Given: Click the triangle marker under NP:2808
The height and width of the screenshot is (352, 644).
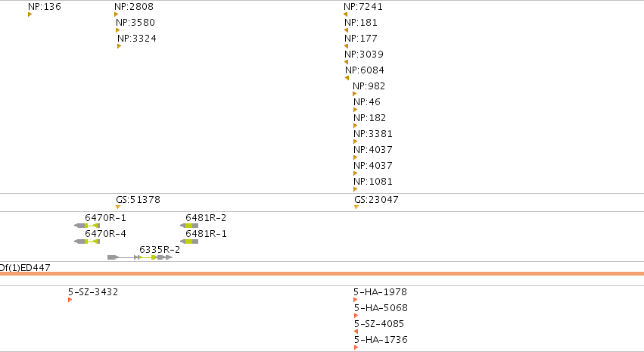Looking at the screenshot, I should (116, 14).
